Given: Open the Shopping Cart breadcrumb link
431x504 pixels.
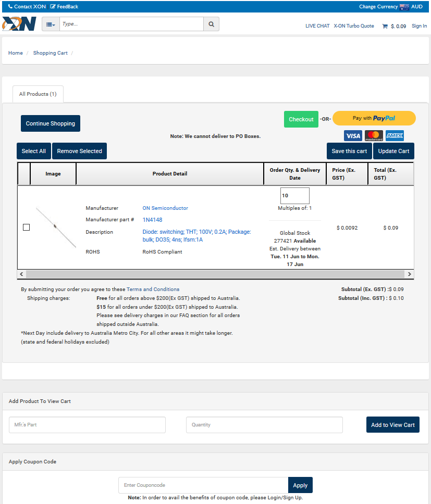Looking at the screenshot, I should coord(50,53).
